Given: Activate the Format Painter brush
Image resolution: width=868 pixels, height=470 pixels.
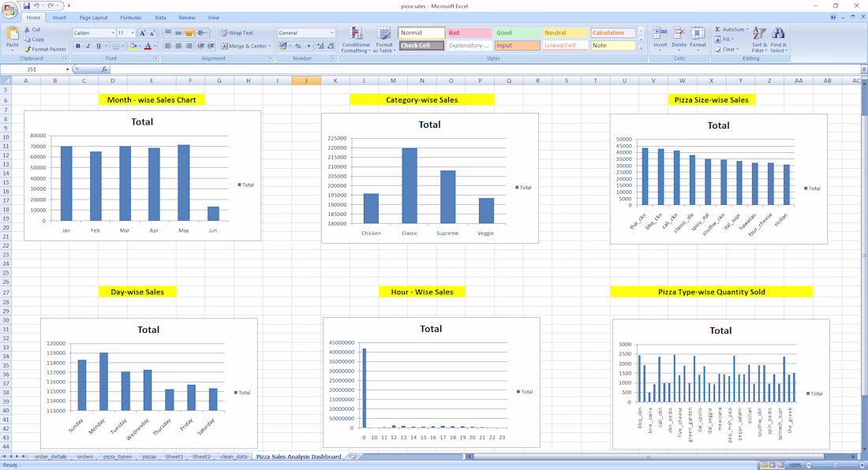Looking at the screenshot, I should point(45,49).
